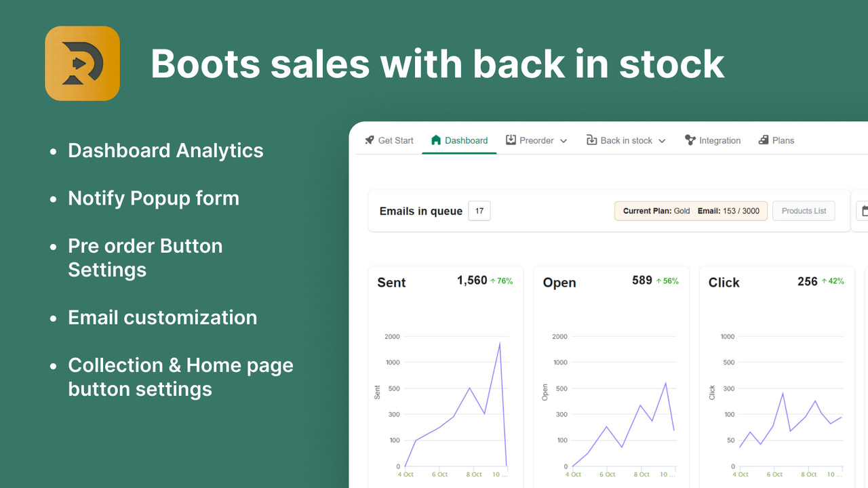Click the Back in stock box icon
868x488 pixels.
coord(592,140)
